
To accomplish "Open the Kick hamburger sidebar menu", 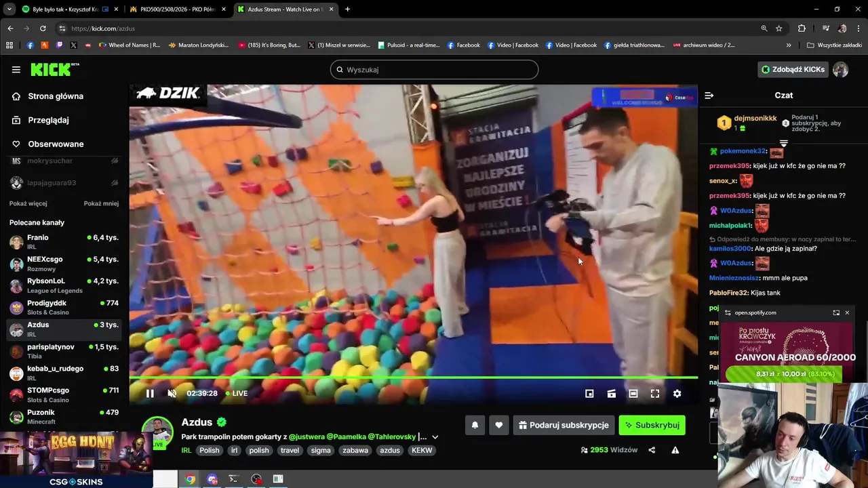I will tap(16, 69).
